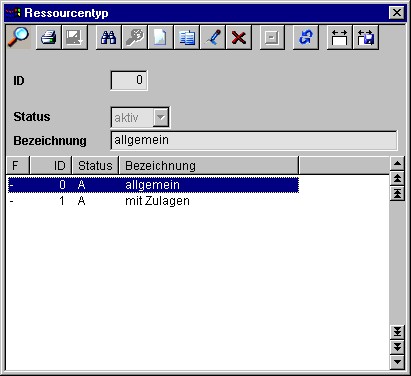Image resolution: width=411 pixels, height=376 pixels.
Task: Select the mit Zulagen list row
Action: pyautogui.click(x=153, y=201)
